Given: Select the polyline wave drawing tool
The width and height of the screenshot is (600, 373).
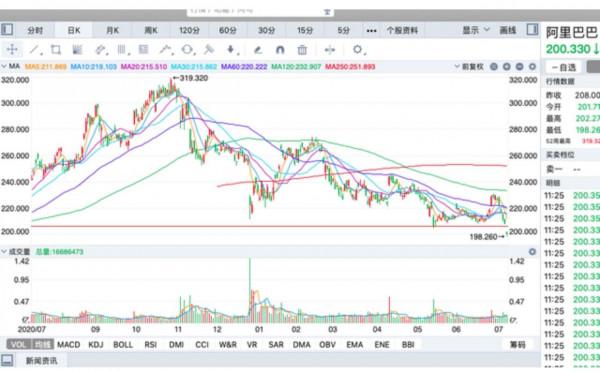Looking at the screenshot, I should [166, 50].
